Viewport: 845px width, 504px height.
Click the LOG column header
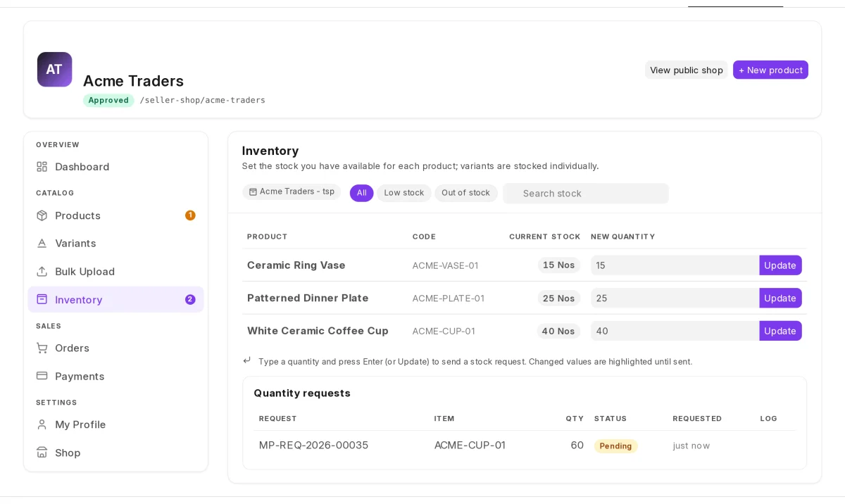pos(769,418)
